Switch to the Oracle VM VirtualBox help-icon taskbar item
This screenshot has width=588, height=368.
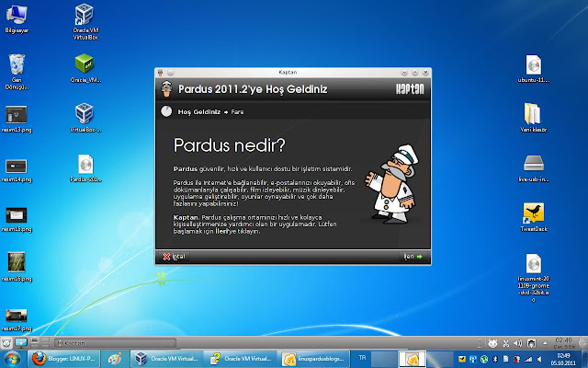coord(240,359)
